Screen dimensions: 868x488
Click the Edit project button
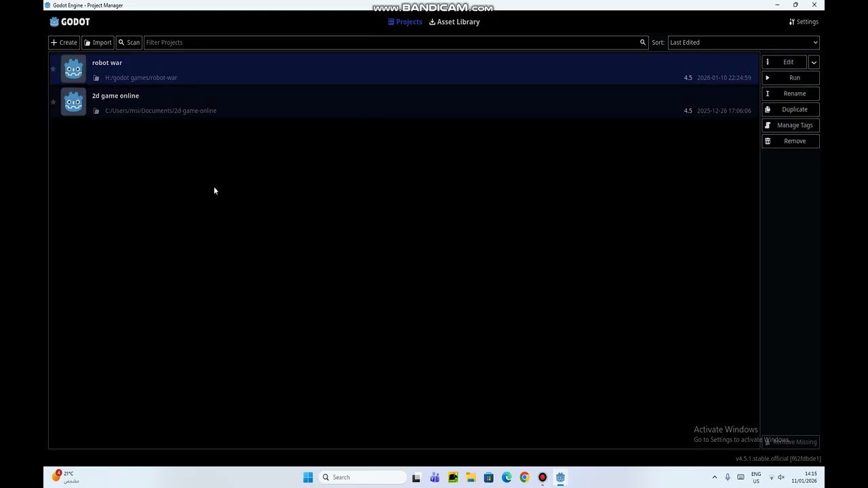pyautogui.click(x=784, y=62)
